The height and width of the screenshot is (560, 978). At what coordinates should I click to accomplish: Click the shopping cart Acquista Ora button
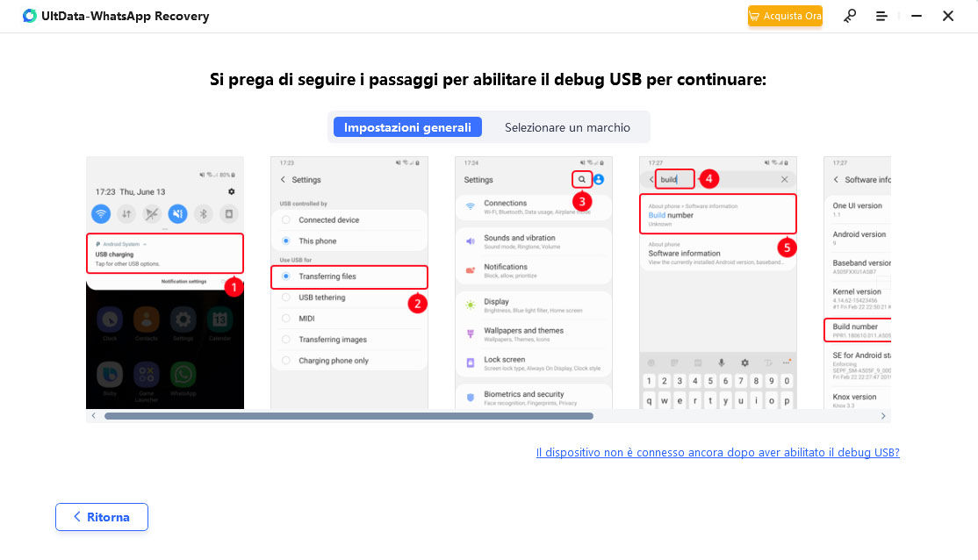[x=785, y=16]
